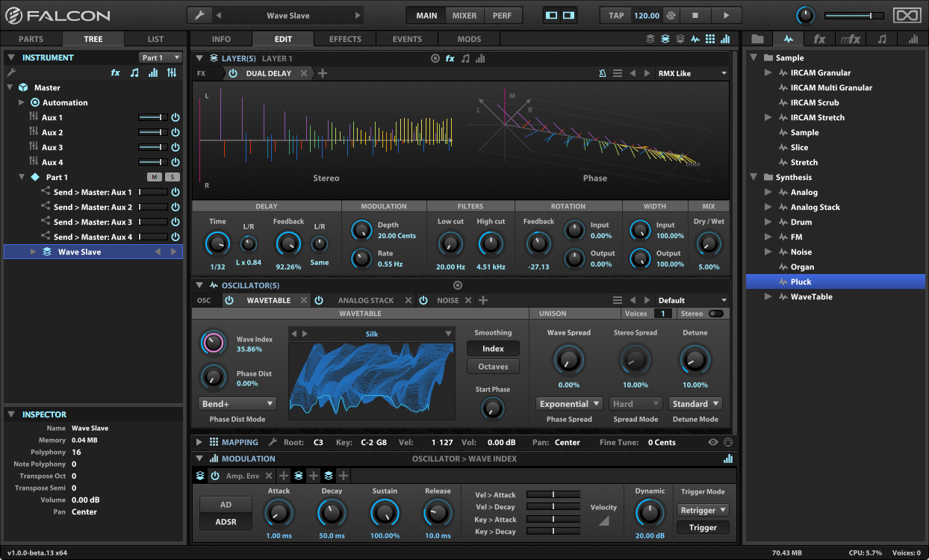The image size is (929, 560).
Task: Click the wrench settings icon in top toolbar
Action: (x=199, y=15)
